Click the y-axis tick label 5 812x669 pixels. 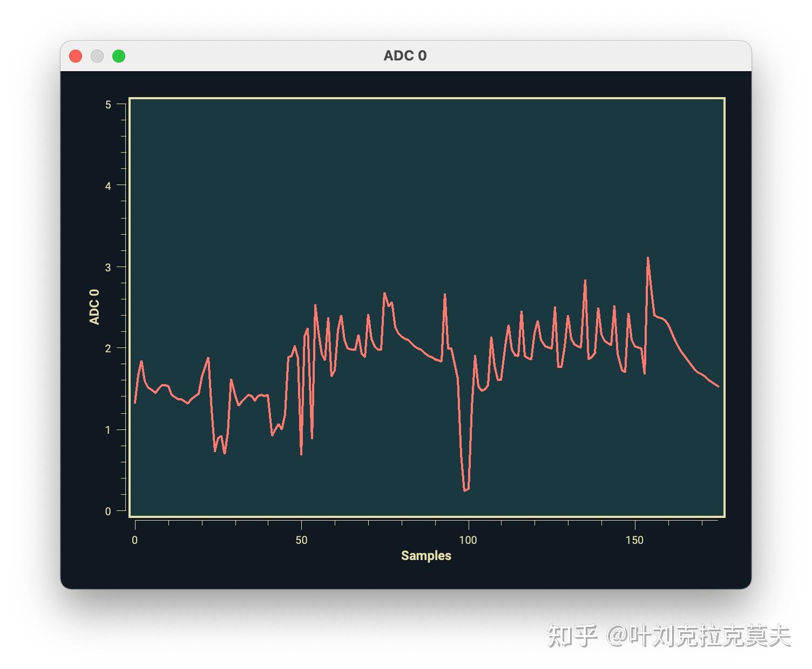108,105
